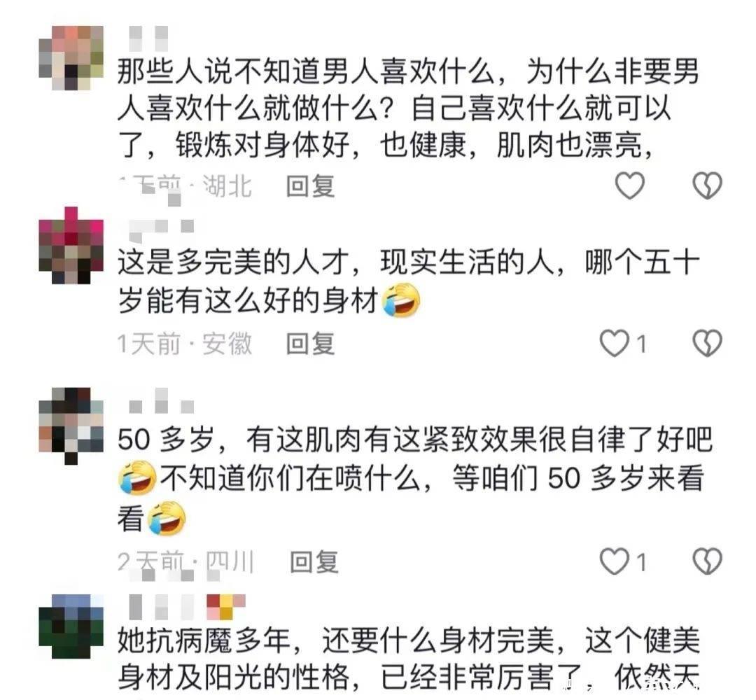756x700 pixels.
Task: Click the third commenter's blurred username
Action: click(x=162, y=402)
